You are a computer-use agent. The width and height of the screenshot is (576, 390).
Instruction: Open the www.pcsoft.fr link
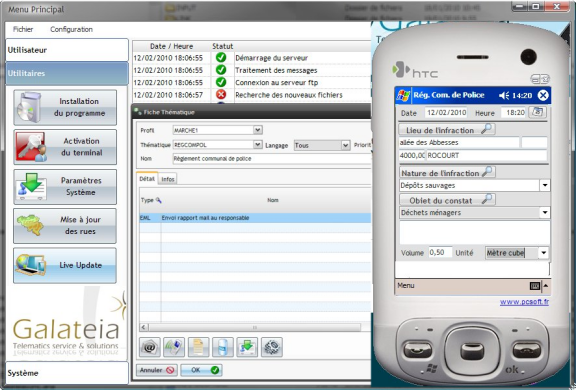[x=524, y=302]
